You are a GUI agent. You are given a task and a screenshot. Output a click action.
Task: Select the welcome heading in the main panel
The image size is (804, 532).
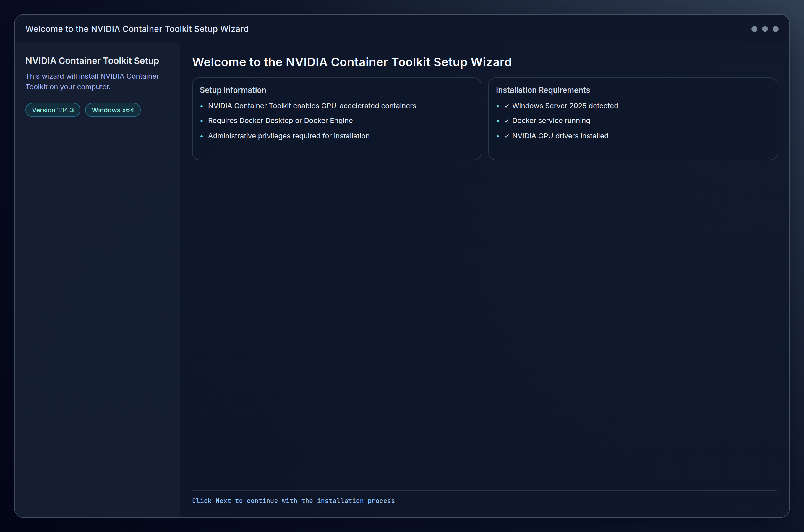pos(352,62)
